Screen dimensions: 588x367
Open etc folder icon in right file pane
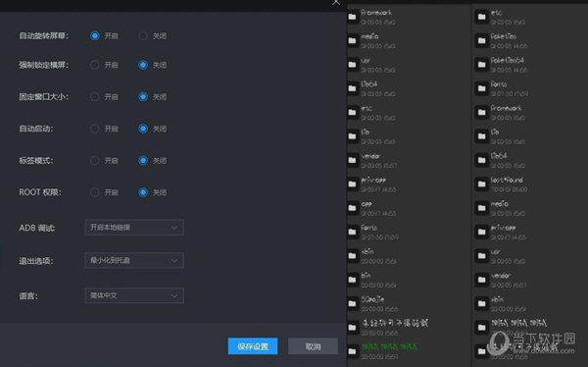pyautogui.click(x=481, y=17)
